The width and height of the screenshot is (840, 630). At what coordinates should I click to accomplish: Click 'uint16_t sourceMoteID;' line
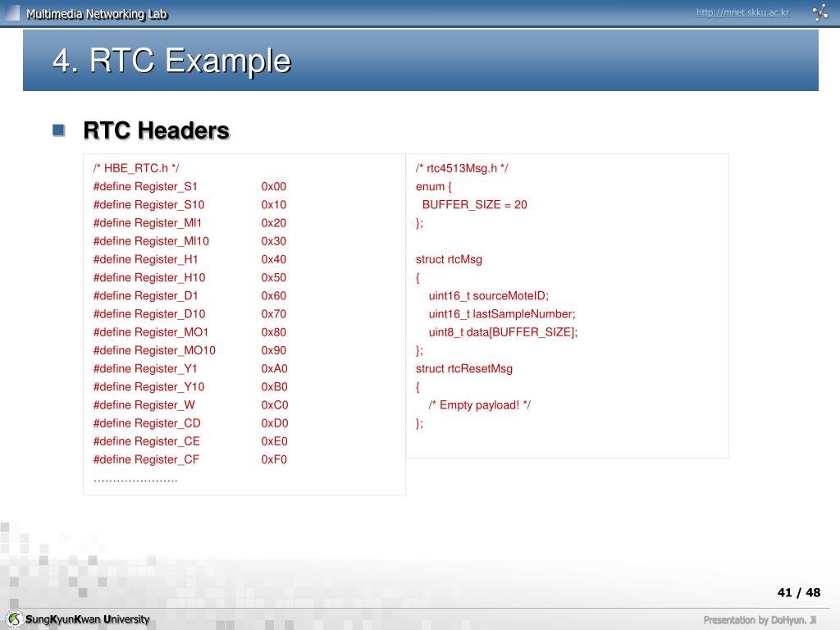click(x=489, y=295)
